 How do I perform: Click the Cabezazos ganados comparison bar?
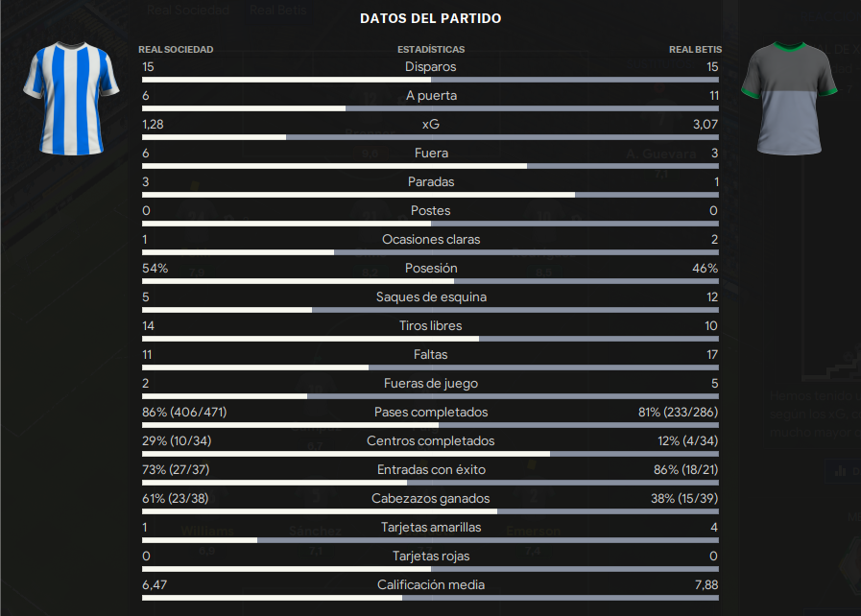(x=430, y=511)
